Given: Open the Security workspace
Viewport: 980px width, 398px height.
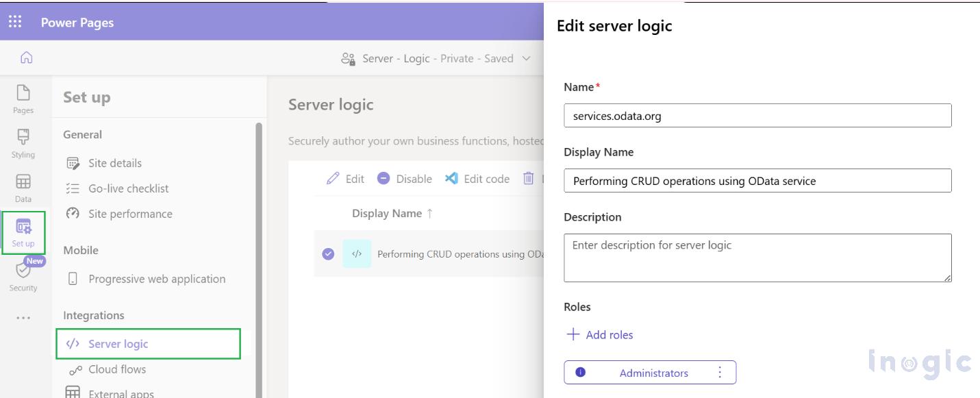Looking at the screenshot, I should 23,277.
